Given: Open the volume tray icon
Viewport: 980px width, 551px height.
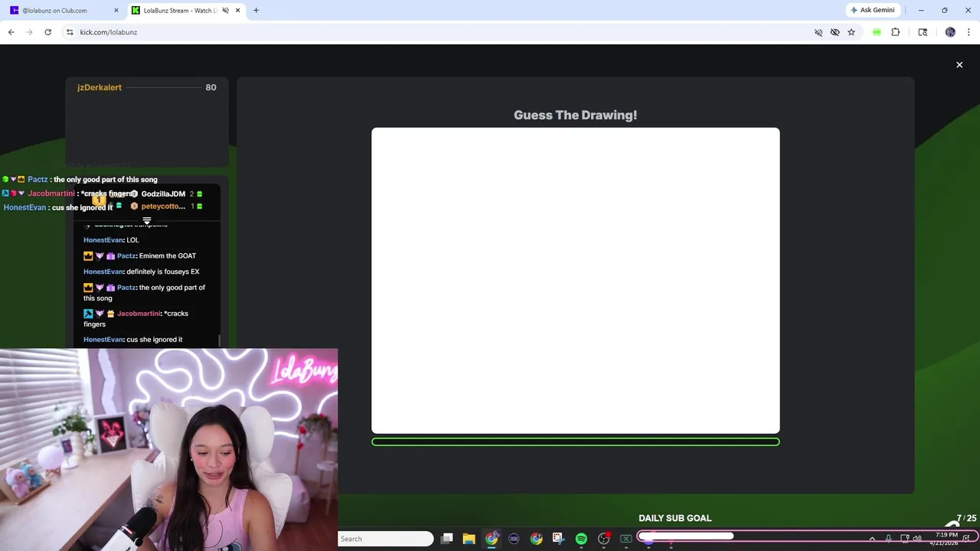Looking at the screenshot, I should click(917, 539).
